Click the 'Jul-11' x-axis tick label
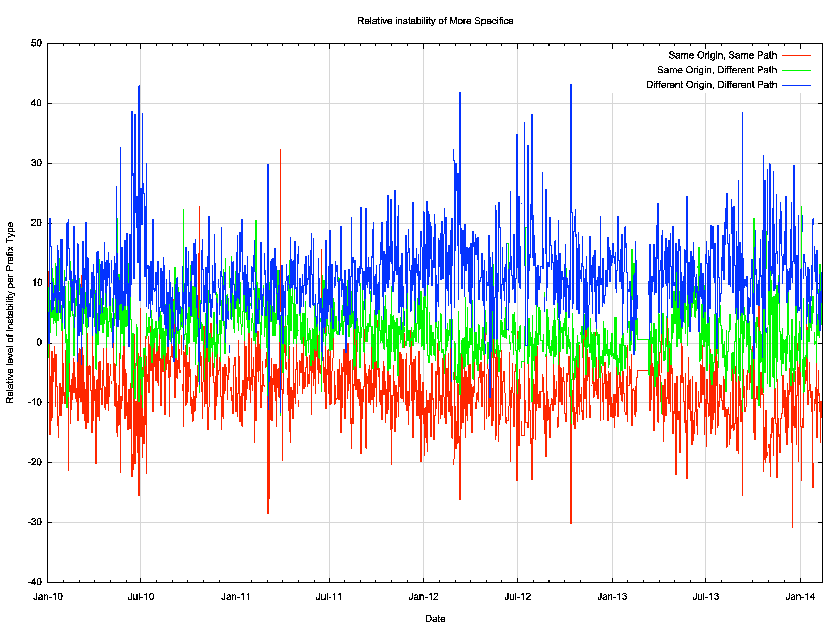The height and width of the screenshot is (630, 840). (329, 596)
